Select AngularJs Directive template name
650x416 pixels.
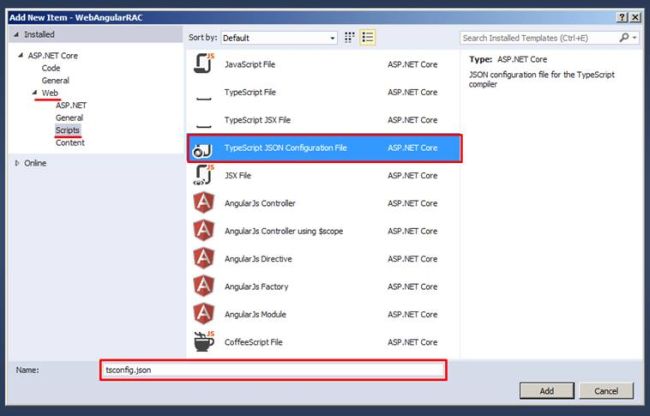point(258,259)
